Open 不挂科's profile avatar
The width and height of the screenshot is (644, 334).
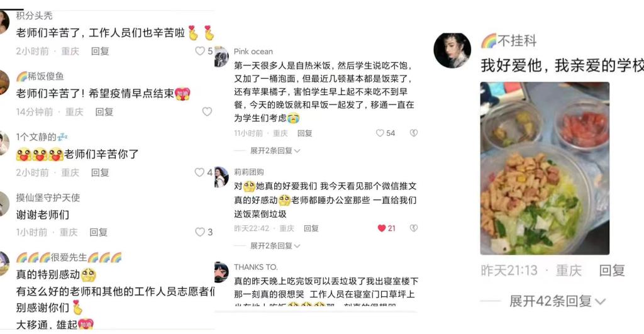(452, 50)
